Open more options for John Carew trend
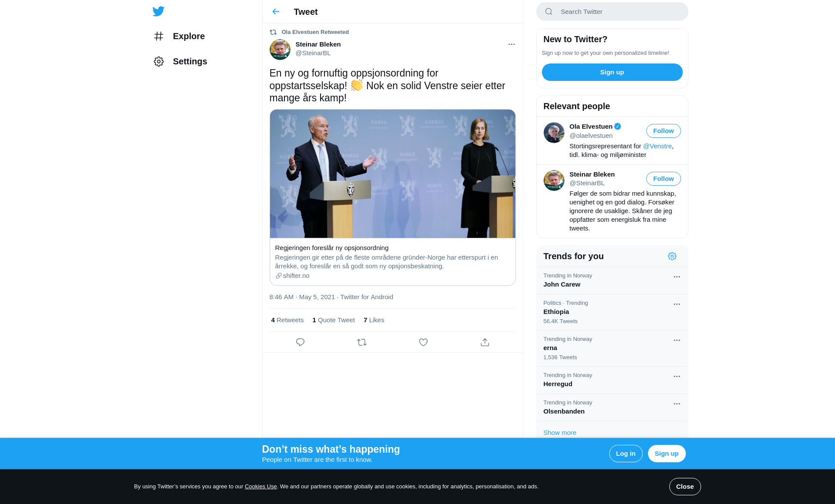 click(677, 277)
